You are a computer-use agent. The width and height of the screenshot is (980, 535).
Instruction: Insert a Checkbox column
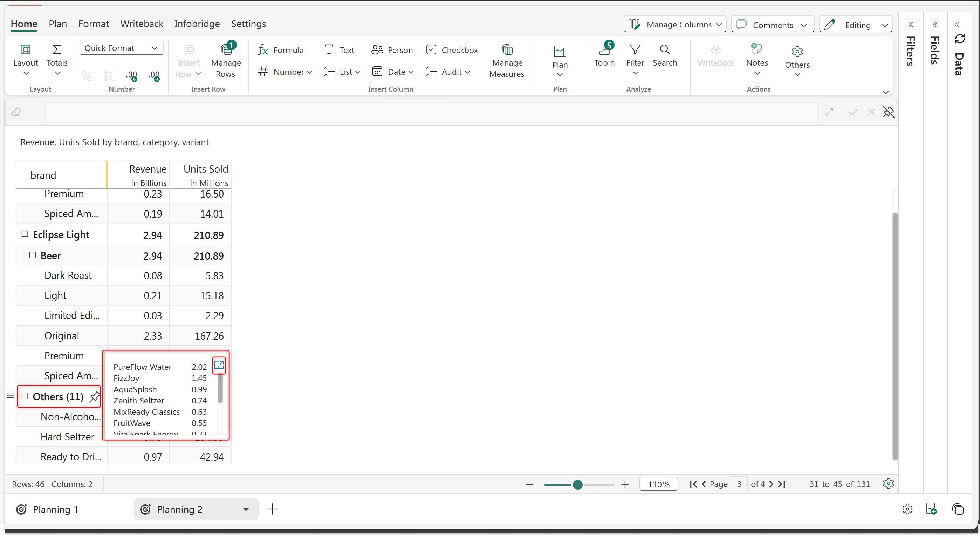[x=452, y=50]
